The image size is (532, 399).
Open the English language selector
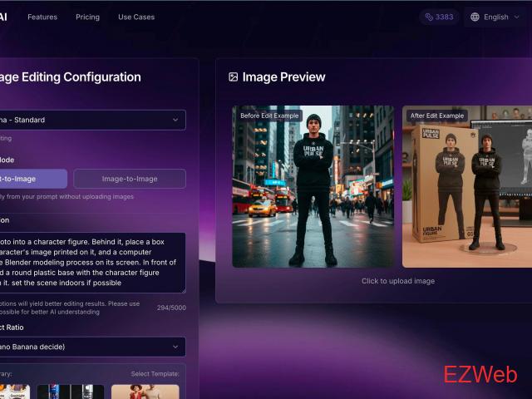(x=495, y=17)
